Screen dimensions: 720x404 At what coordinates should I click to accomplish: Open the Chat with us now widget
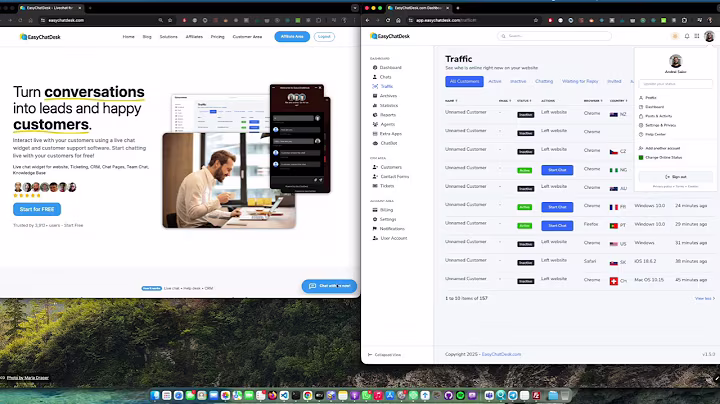[x=329, y=286]
